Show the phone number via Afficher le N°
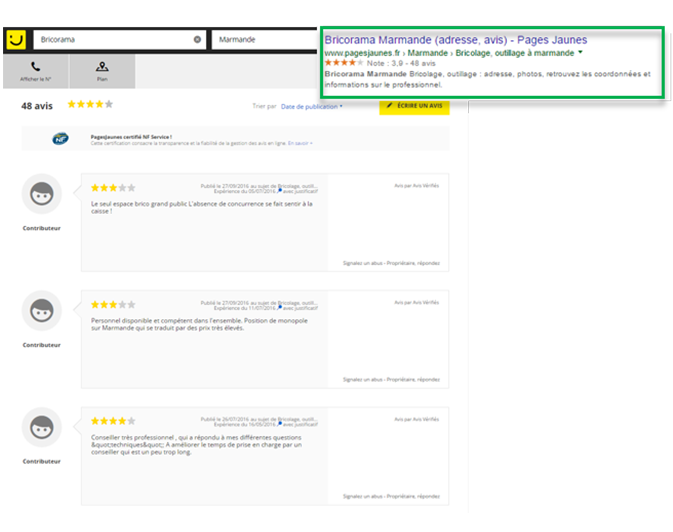Viewport: 673px width, 532px height. pyautogui.click(x=36, y=71)
